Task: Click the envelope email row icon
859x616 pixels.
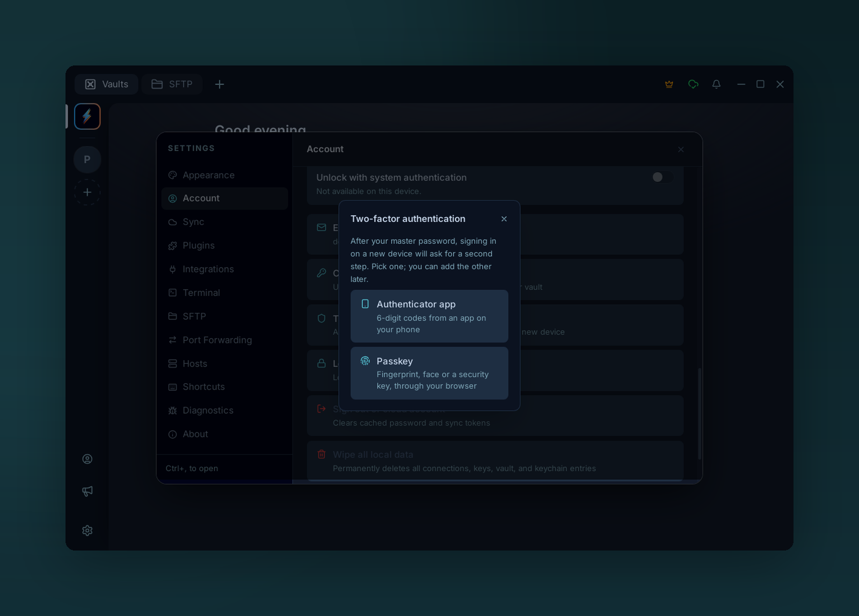Action: click(322, 228)
